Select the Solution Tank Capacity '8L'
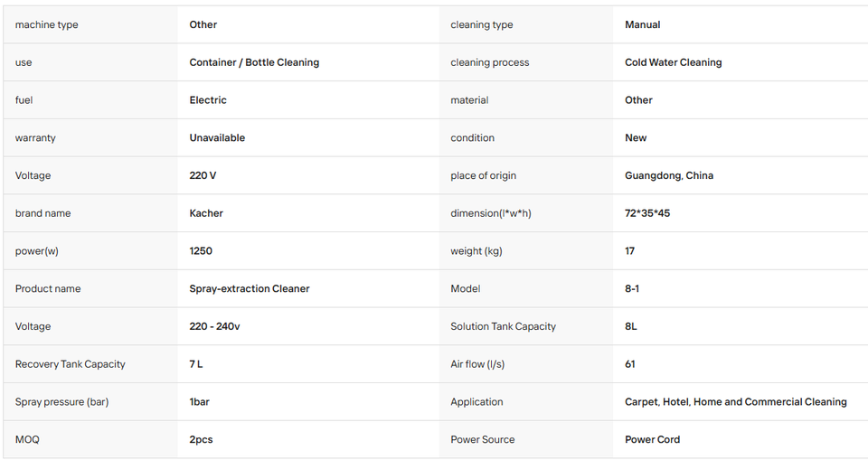 (x=630, y=326)
